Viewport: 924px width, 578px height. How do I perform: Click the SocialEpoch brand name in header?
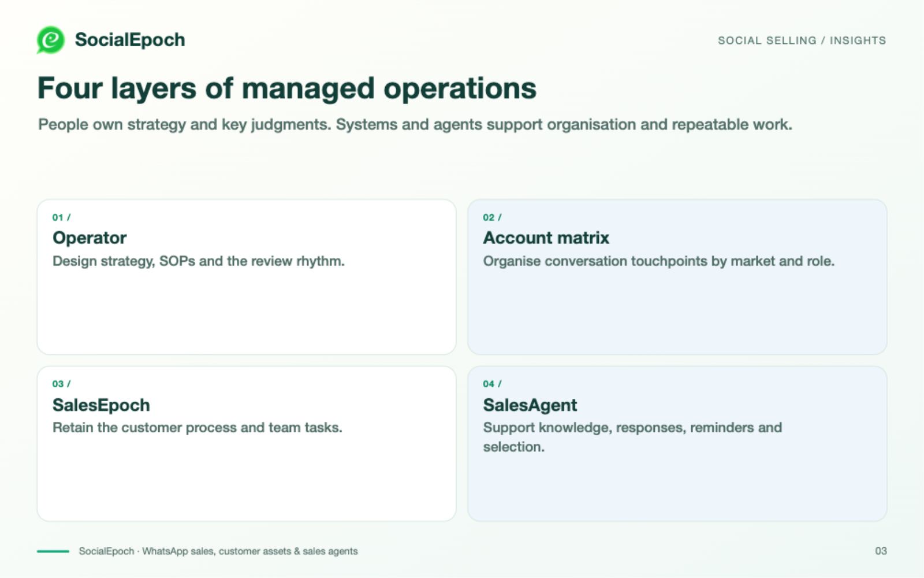pos(130,40)
